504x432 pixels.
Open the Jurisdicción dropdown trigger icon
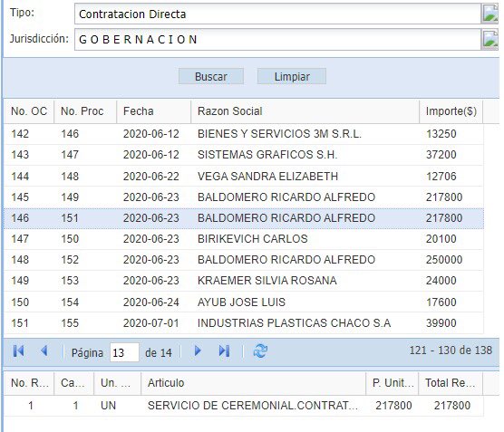click(x=489, y=39)
